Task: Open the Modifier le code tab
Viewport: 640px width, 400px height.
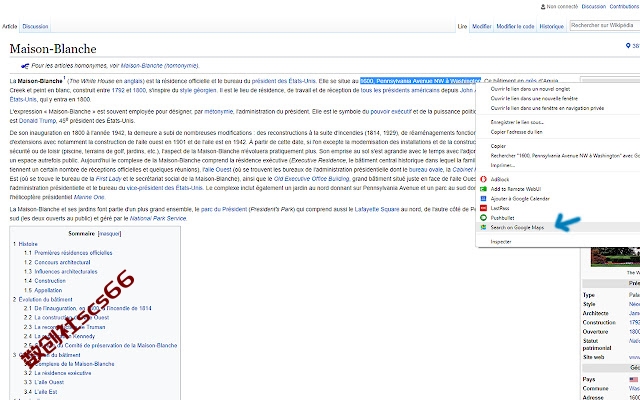Action: pos(515,27)
